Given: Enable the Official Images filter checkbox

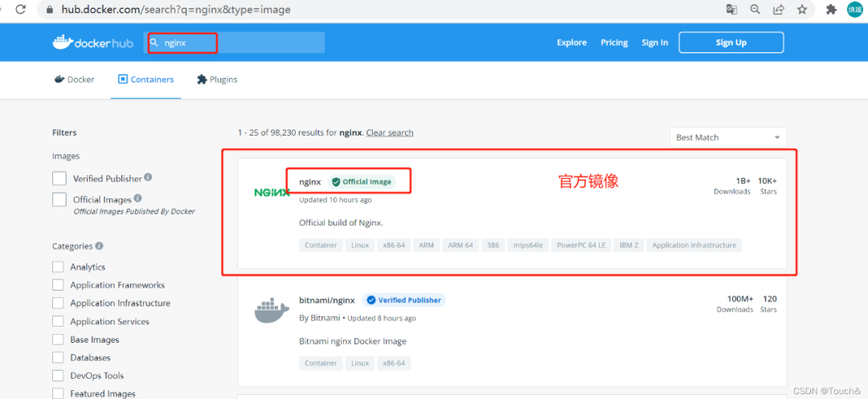Looking at the screenshot, I should coord(59,199).
